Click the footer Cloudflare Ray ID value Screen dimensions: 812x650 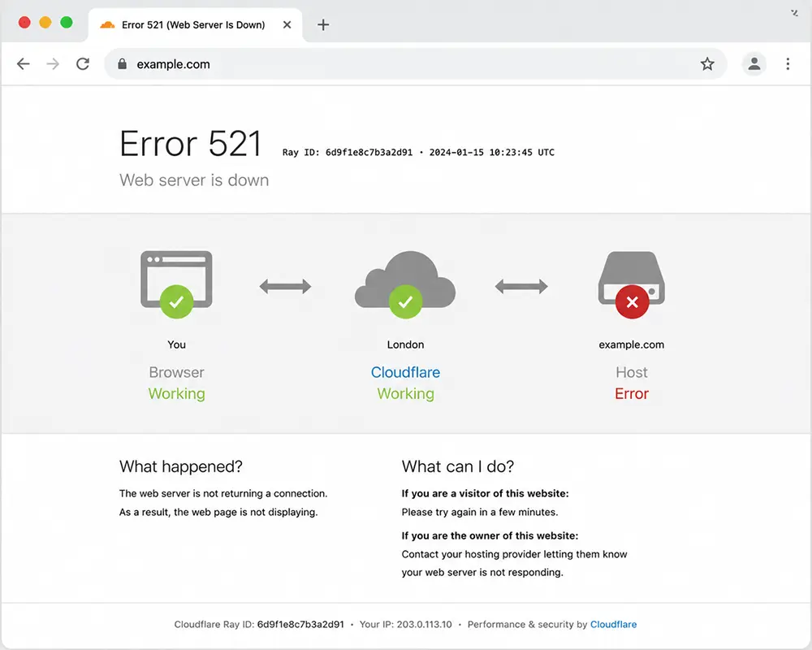click(x=300, y=624)
